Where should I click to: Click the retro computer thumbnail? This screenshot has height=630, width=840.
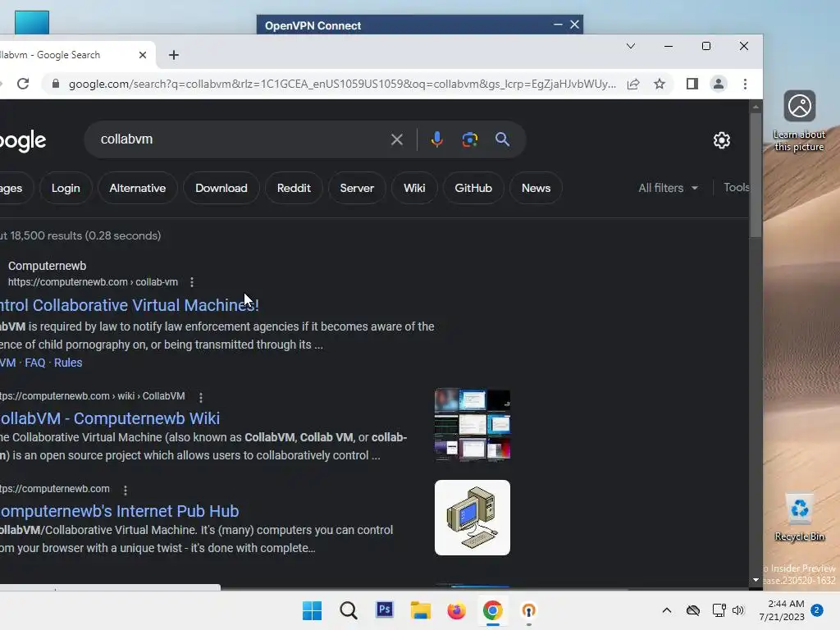point(472,518)
